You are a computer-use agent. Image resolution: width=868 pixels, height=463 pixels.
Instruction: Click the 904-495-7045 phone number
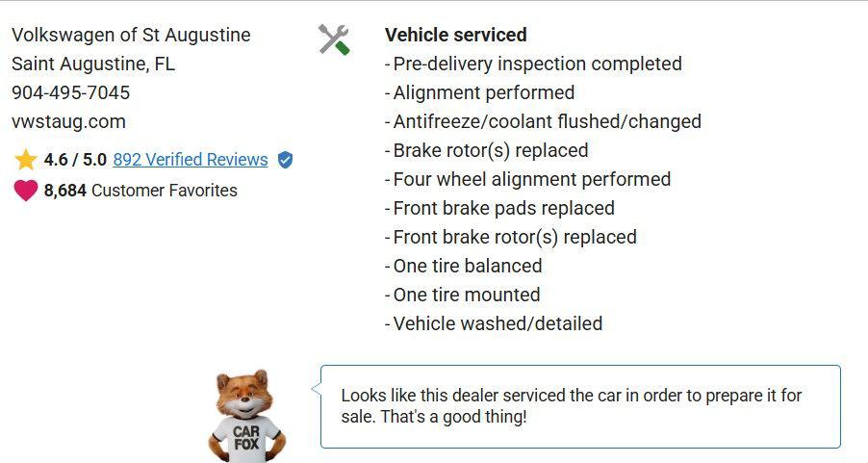click(x=70, y=92)
